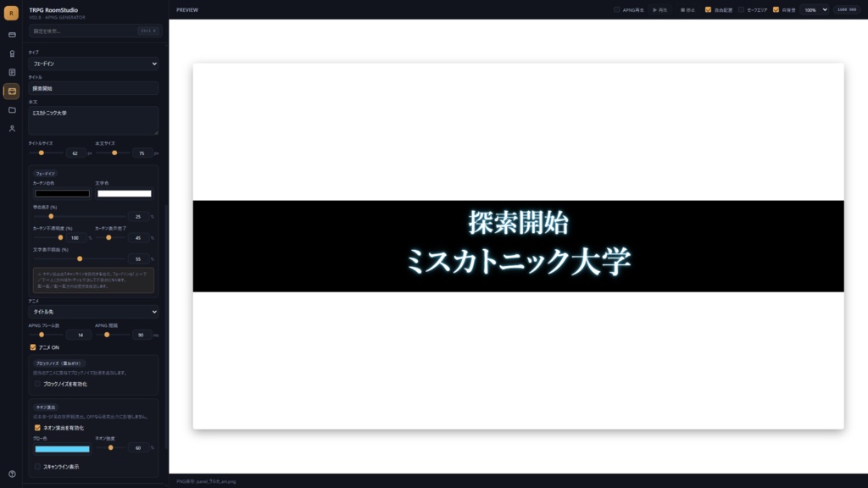The image size is (868, 488).
Task: Click the 探索開始 title text in preview
Action: (x=519, y=223)
